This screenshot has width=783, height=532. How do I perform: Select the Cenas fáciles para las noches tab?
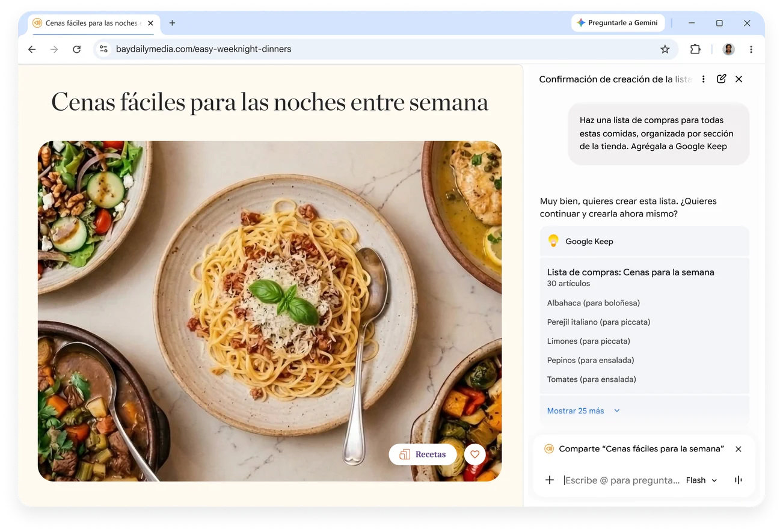point(93,23)
